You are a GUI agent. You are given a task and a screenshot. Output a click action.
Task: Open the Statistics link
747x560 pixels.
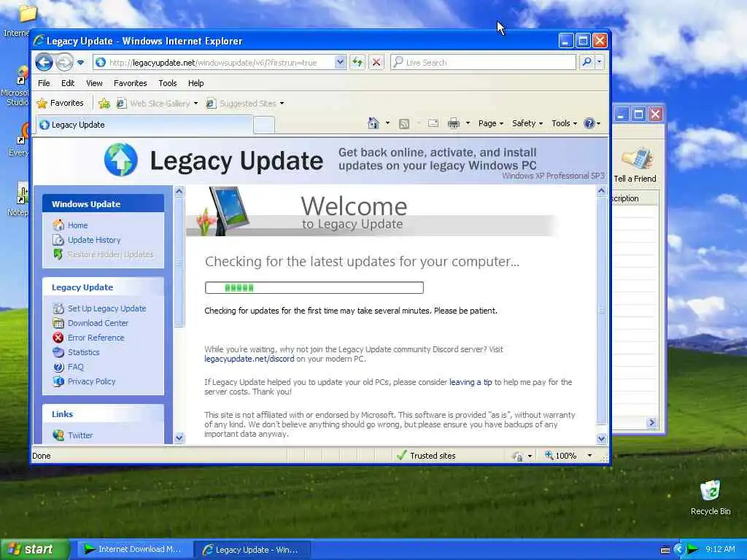83,352
